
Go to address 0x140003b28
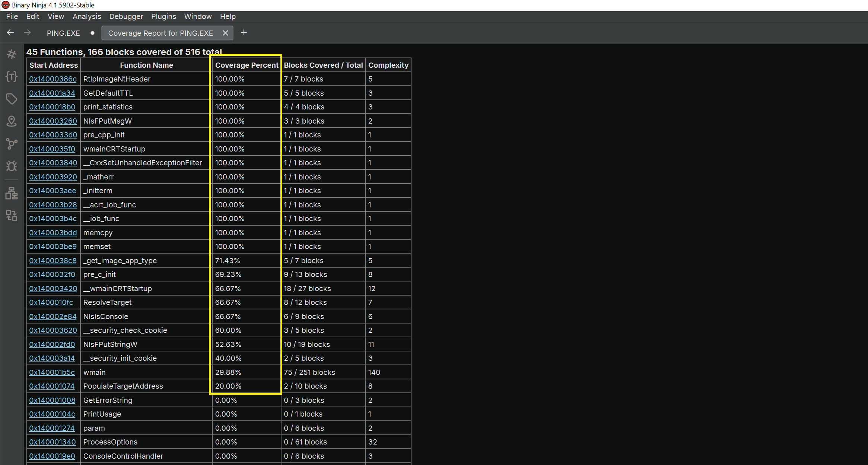(x=53, y=205)
